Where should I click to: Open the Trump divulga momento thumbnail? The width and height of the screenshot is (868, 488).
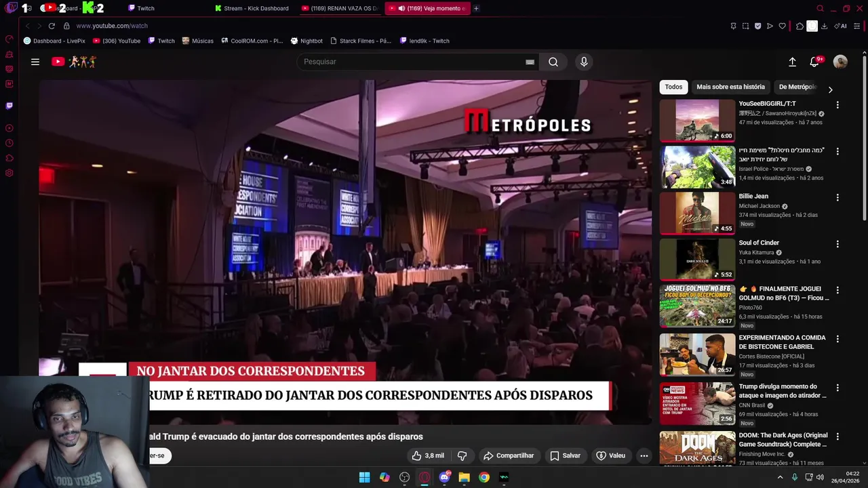coord(697,403)
